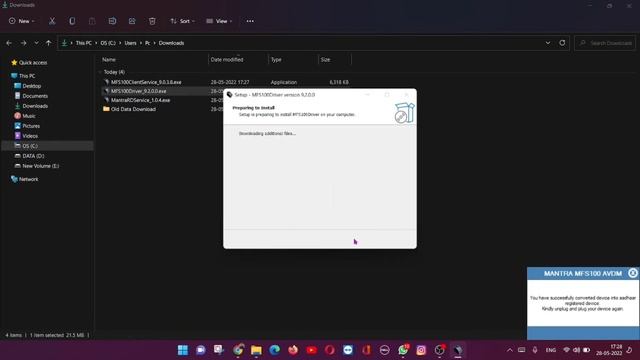This screenshot has height=360, width=640.
Task: Open the Sort dropdown
Action: point(182,21)
